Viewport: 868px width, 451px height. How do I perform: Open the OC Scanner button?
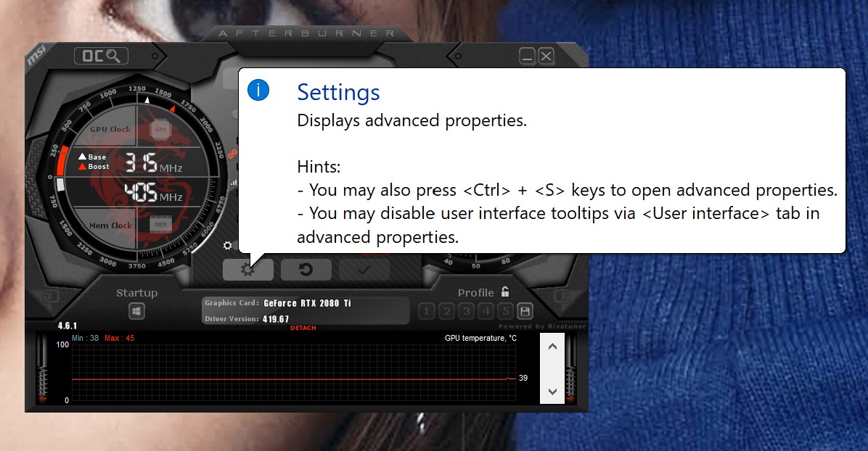pyautogui.click(x=102, y=56)
